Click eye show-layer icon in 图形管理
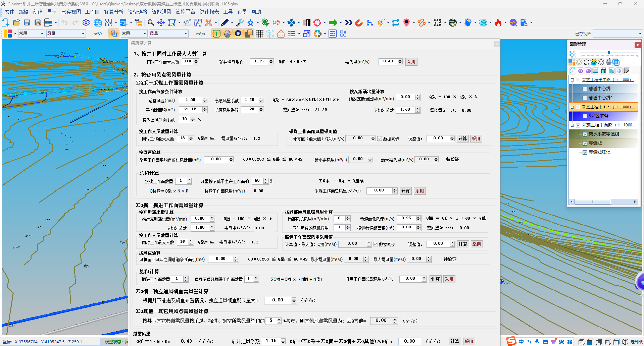Viewport: 644px width, 346px height. 580,71
